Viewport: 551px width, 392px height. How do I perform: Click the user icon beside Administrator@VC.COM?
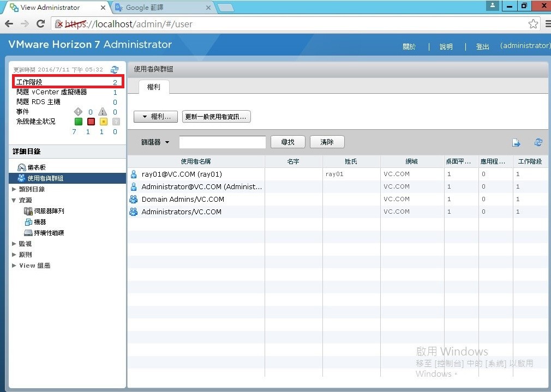(x=134, y=186)
